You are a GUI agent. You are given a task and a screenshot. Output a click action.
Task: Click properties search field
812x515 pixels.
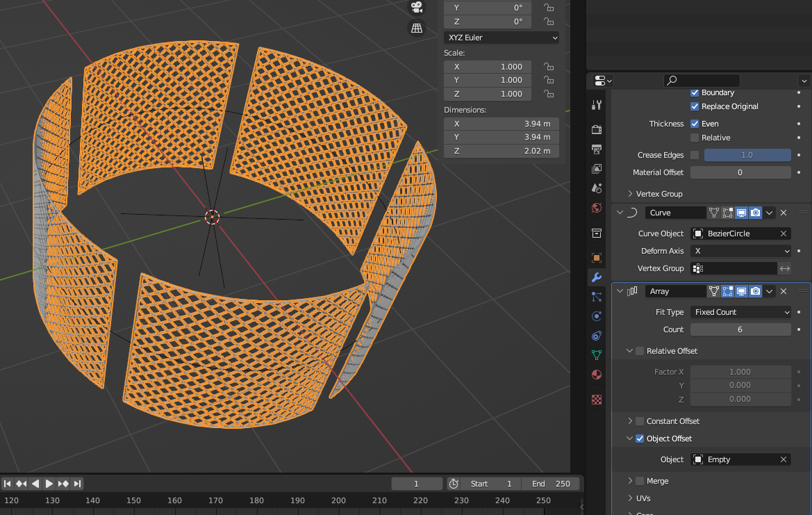coord(702,81)
